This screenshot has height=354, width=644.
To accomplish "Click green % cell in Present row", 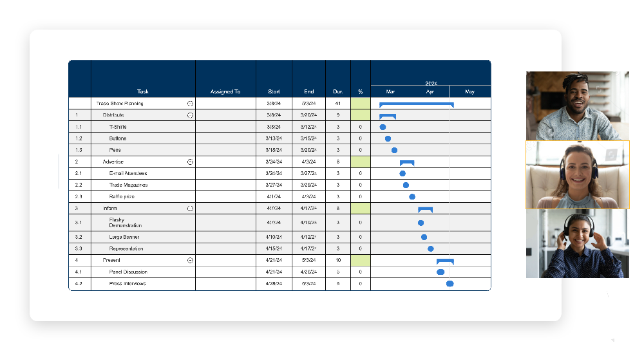I will [x=361, y=261].
